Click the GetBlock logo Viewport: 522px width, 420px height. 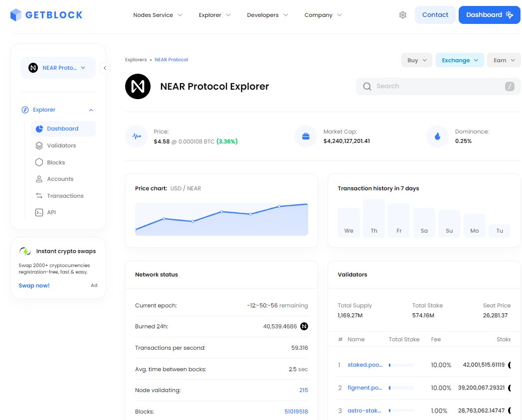coord(46,15)
